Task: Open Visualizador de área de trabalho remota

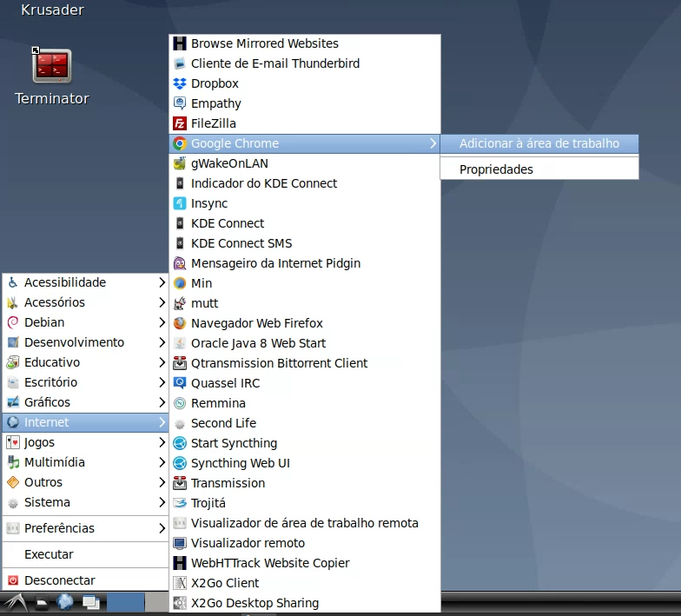Action: pos(305,523)
